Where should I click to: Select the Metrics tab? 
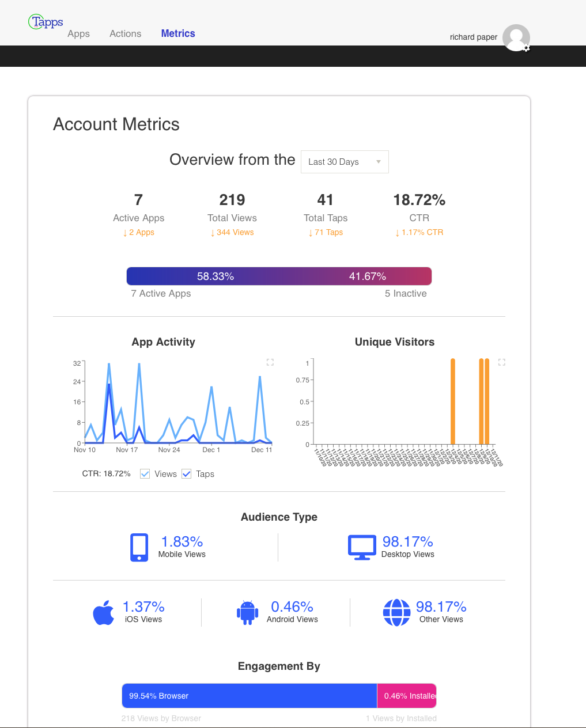[178, 33]
